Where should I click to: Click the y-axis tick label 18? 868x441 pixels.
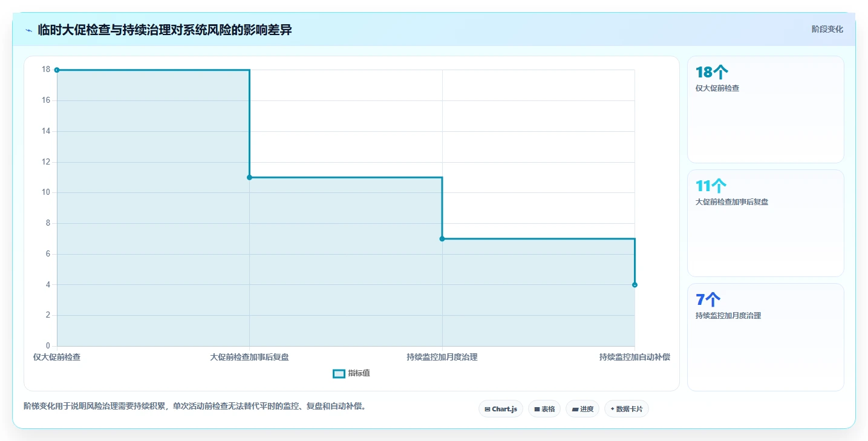[46, 70]
